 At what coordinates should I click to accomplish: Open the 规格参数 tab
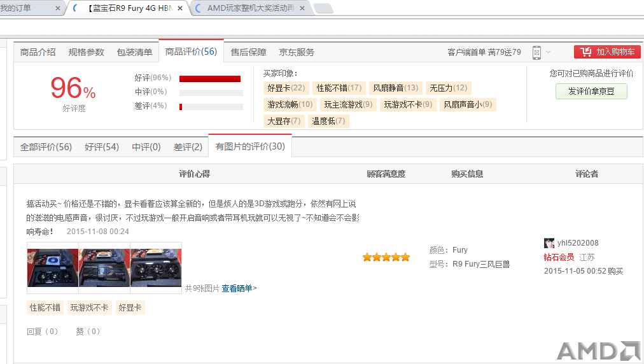coord(87,52)
